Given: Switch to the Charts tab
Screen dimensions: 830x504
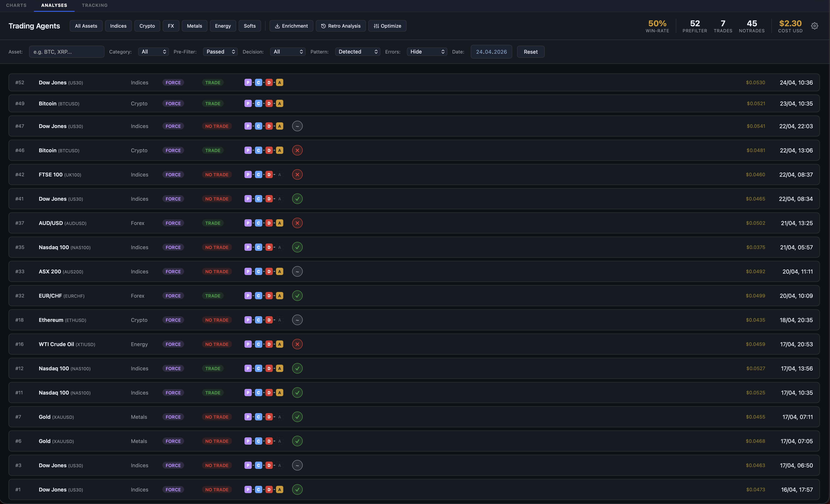Looking at the screenshot, I should [16, 5].
